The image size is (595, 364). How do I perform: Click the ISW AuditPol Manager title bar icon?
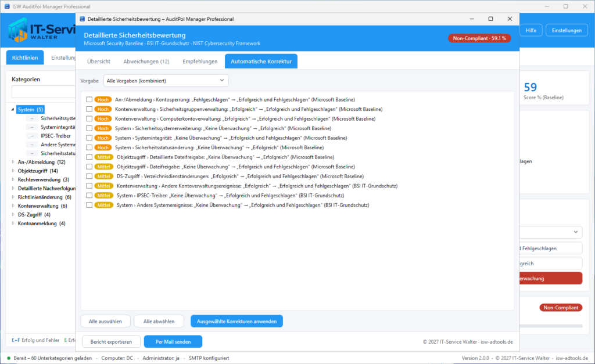7,6
